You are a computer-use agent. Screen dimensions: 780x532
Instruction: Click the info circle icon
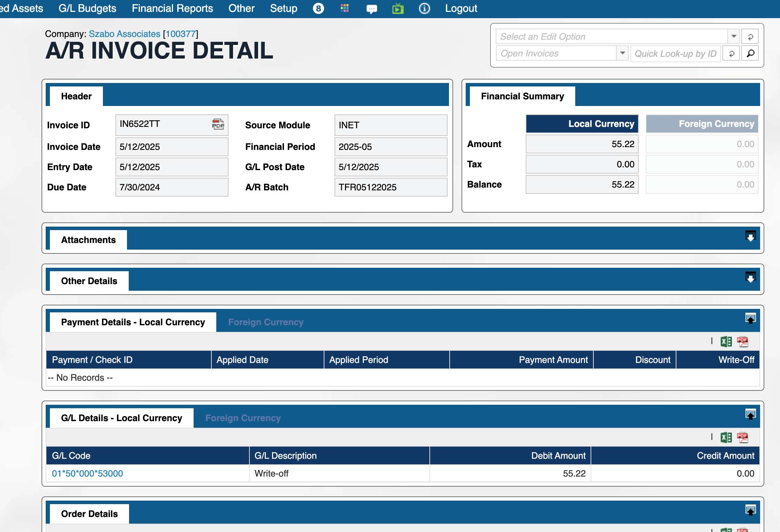[x=424, y=8]
